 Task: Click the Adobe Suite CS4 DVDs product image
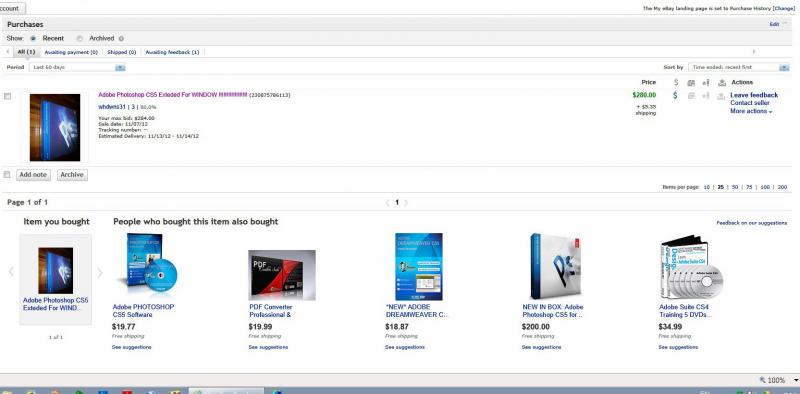tap(692, 267)
